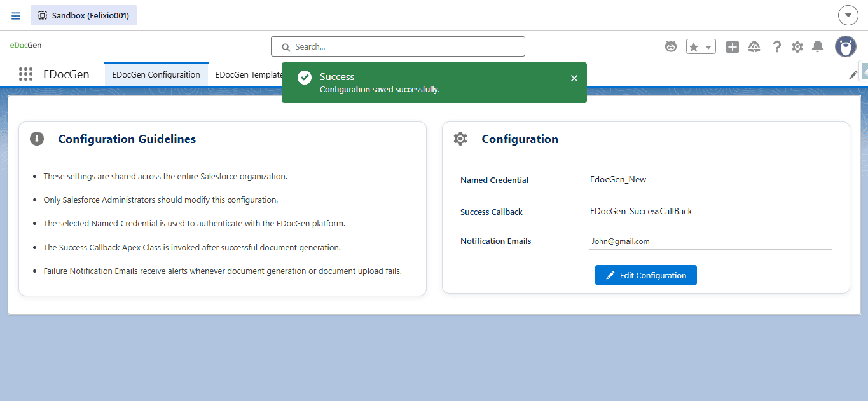This screenshot has height=401, width=868.
Task: Click the Trailhead cloud icon
Action: tap(754, 46)
